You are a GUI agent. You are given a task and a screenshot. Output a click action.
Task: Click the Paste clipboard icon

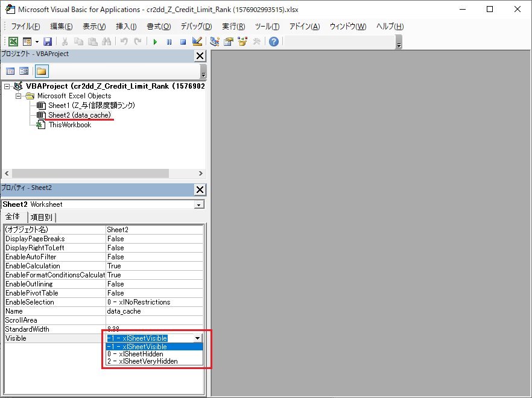93,42
